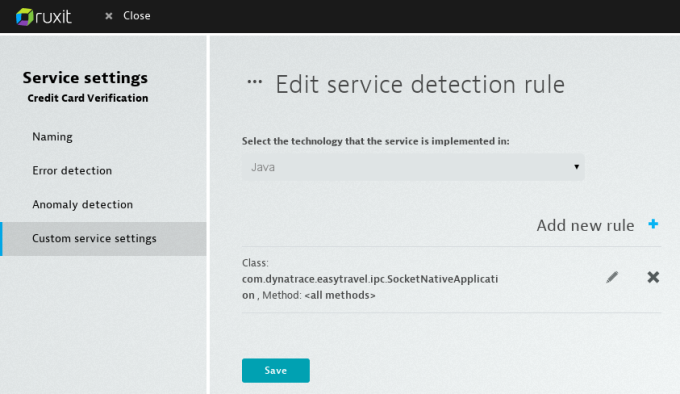The image size is (680, 394).
Task: Open the three-dots menu beside the heading
Action: click(255, 81)
